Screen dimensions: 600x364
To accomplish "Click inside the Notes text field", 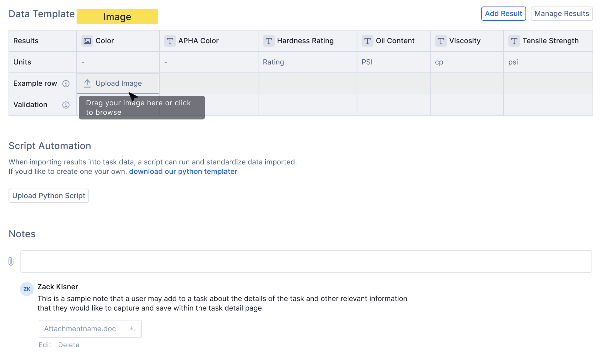I will [x=306, y=261].
